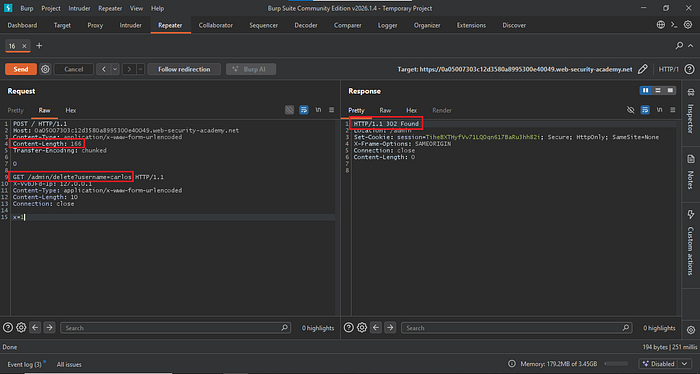Go to next request search match
The width and height of the screenshot is (700, 374).
click(49, 328)
